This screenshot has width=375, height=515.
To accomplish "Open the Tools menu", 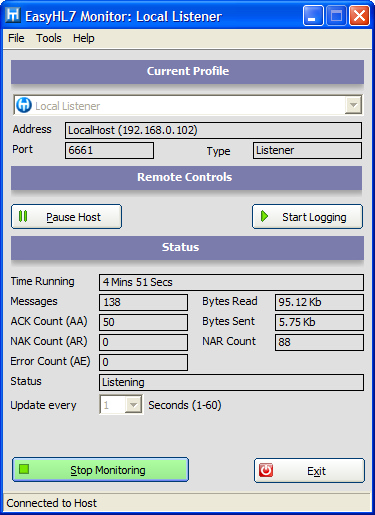I will (49, 38).
